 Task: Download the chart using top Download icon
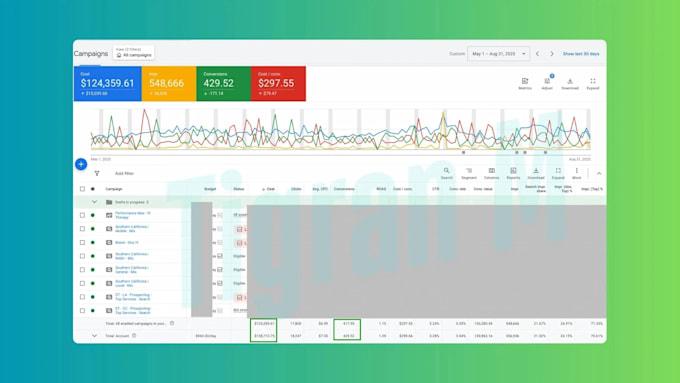coord(570,81)
